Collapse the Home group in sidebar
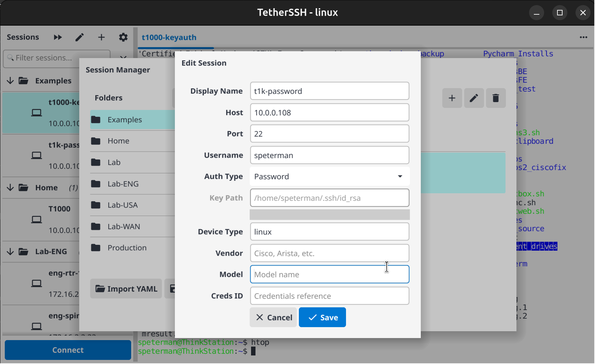Viewport: 595px width, 364px height. (x=10, y=187)
